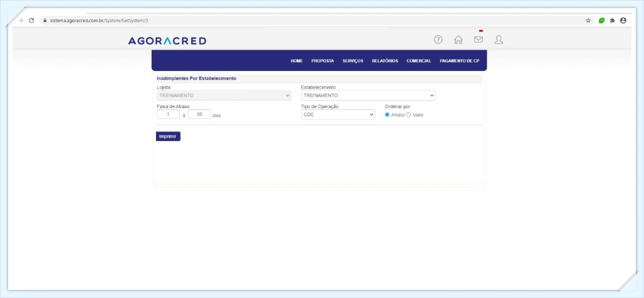This screenshot has height=298, width=644.
Task: Open the RELATÓRIOS menu
Action: [385, 61]
